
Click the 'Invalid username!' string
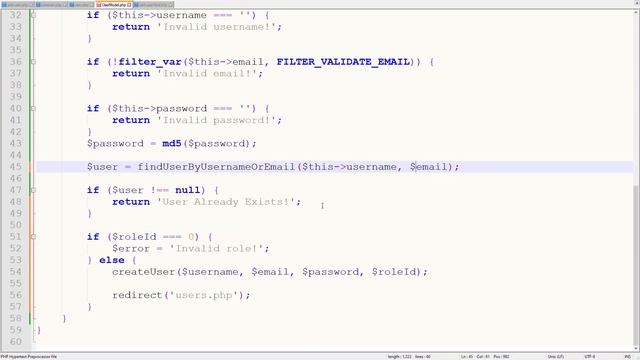tap(216, 27)
